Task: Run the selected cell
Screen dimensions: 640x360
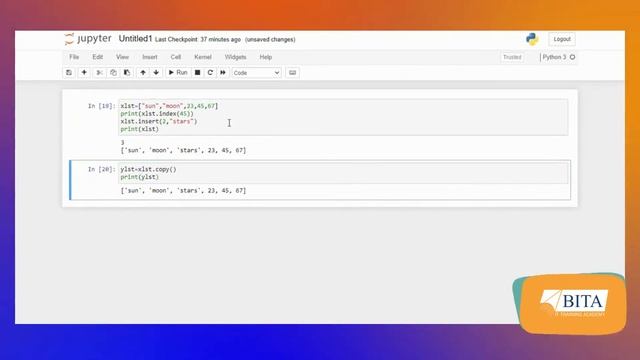Action: click(x=178, y=73)
